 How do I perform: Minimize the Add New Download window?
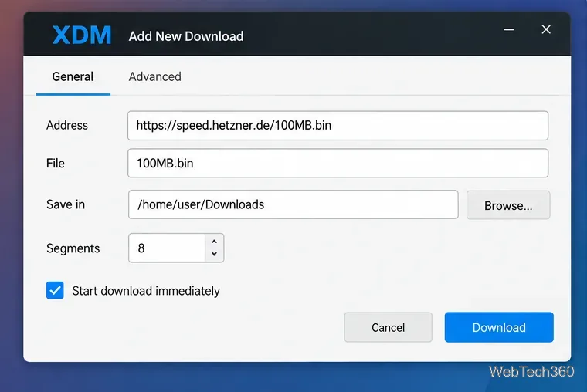pyautogui.click(x=508, y=29)
